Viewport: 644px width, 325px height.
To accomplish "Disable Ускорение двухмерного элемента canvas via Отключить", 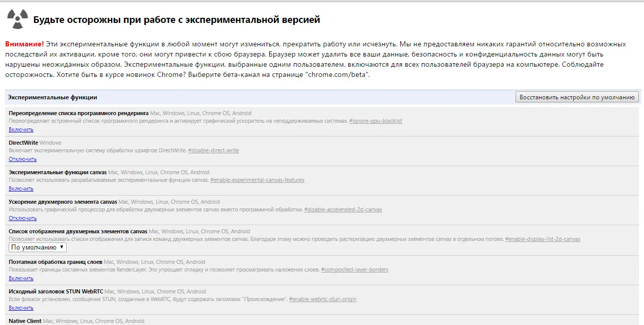I will 22,218.
